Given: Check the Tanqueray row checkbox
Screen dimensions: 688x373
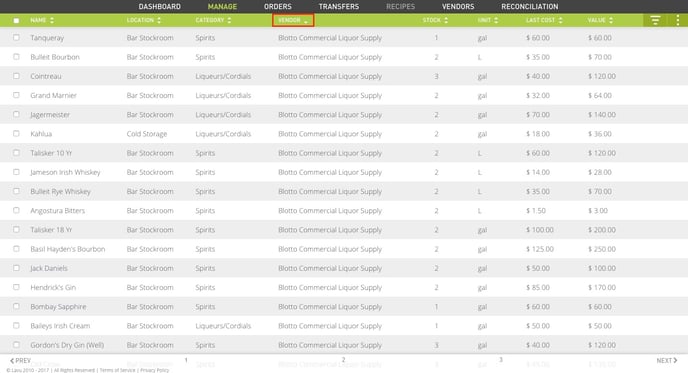Looking at the screenshot, I should pos(16,38).
